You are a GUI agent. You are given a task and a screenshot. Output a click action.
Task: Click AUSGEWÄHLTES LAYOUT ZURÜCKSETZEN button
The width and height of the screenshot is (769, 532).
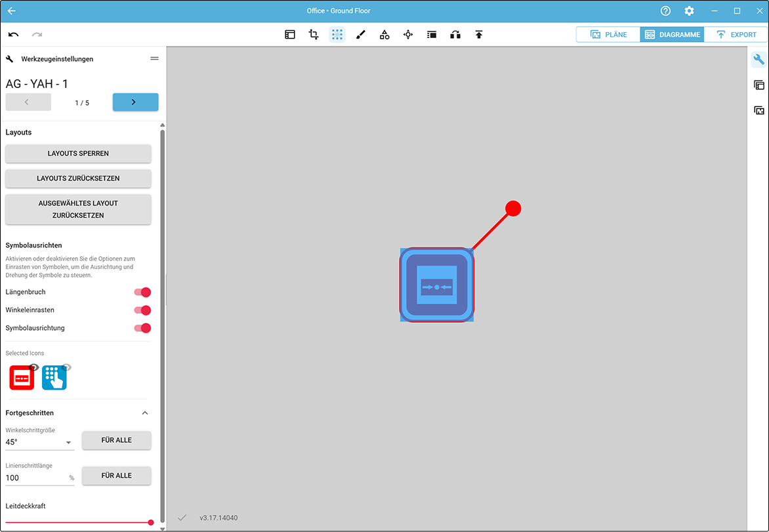point(78,209)
